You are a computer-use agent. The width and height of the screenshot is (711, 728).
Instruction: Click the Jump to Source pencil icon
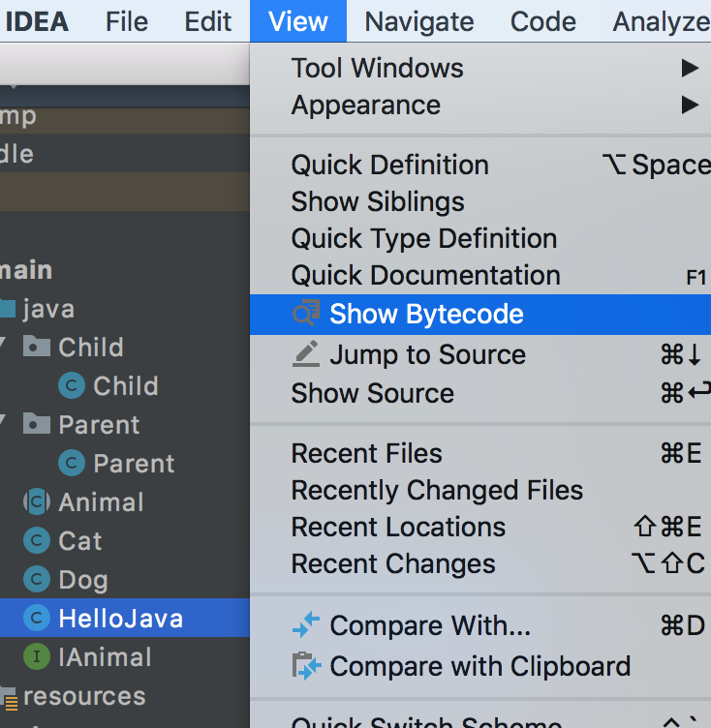[x=306, y=354]
